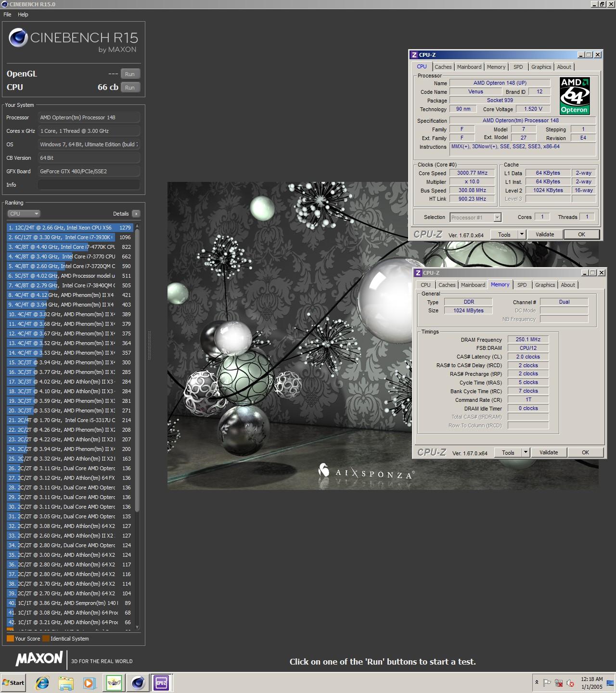Screen dimensions: 616x693
Task: Click the Cinebench R15 logo sphere
Action: pyautogui.click(x=18, y=38)
